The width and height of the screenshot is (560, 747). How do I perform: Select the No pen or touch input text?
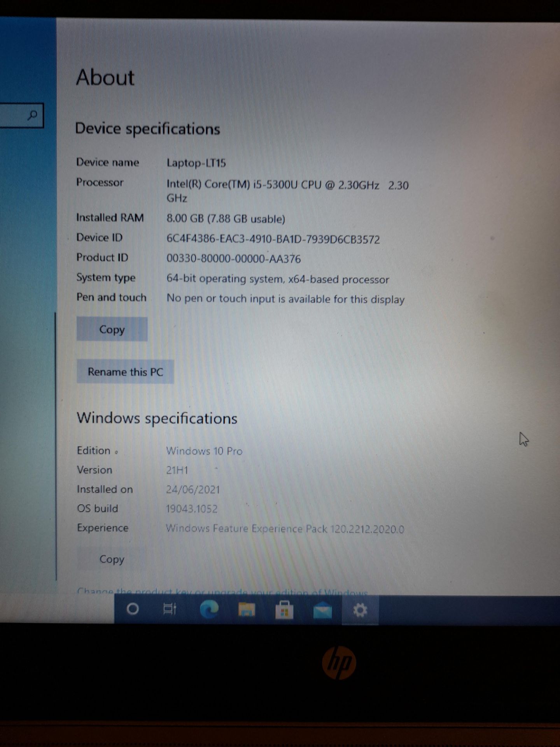click(x=285, y=299)
